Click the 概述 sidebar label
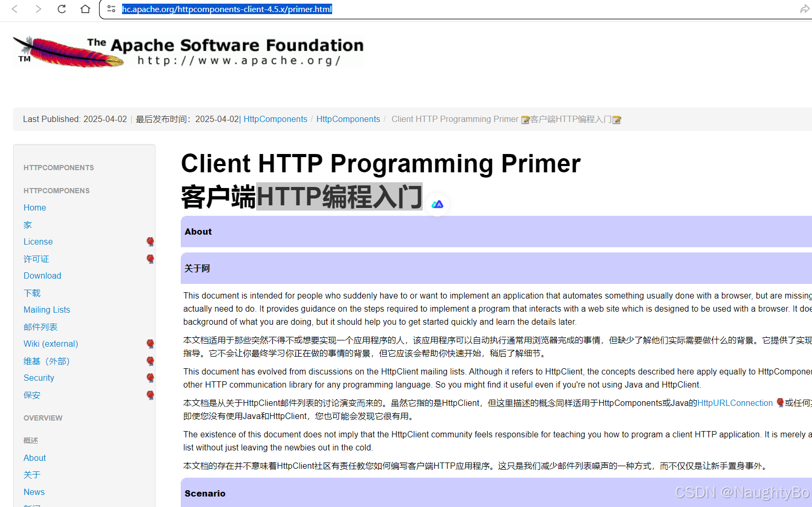The height and width of the screenshot is (507, 812). pyautogui.click(x=31, y=440)
